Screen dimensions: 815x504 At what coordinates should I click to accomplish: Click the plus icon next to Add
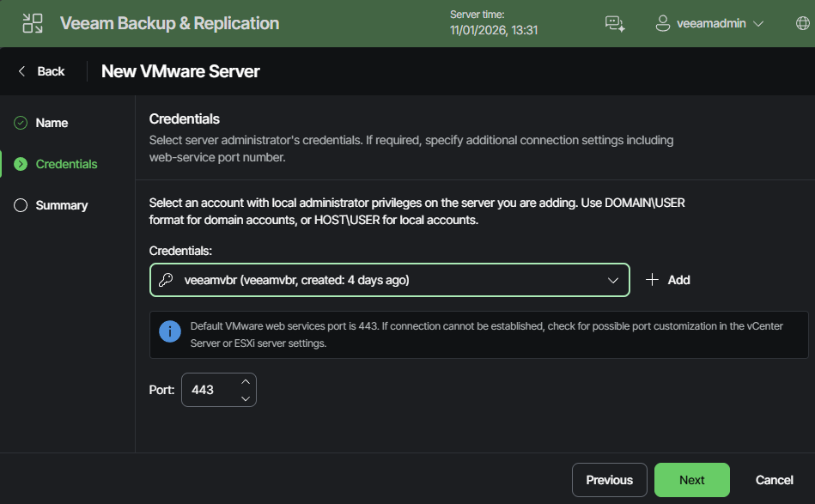point(652,279)
